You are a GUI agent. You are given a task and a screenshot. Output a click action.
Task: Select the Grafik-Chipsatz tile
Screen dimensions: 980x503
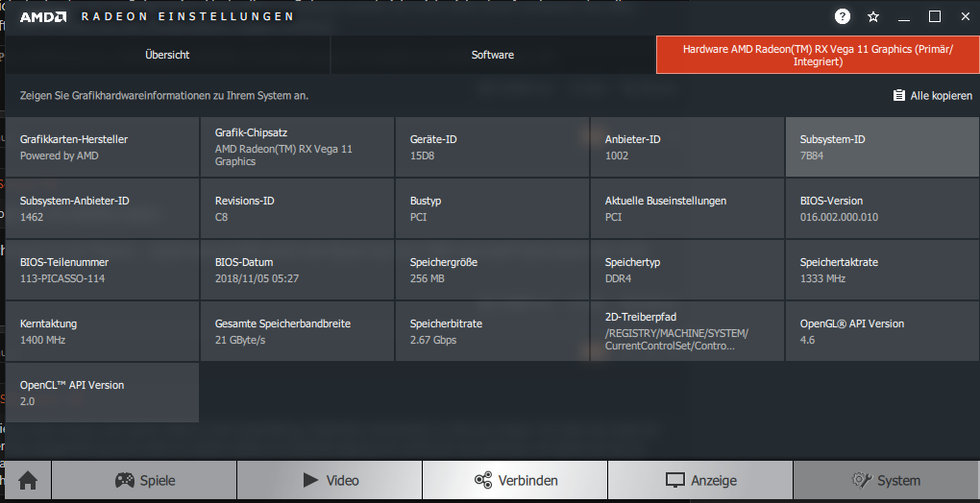tap(298, 147)
